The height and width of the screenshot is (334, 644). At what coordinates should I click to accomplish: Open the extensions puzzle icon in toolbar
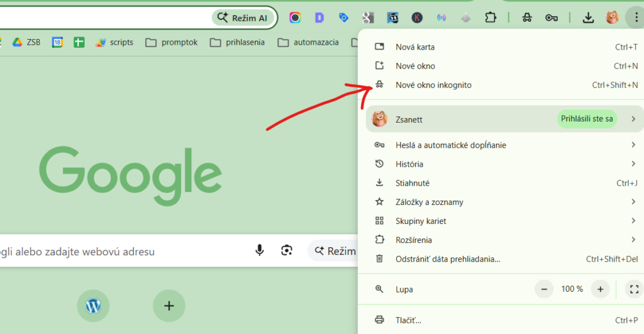(491, 18)
